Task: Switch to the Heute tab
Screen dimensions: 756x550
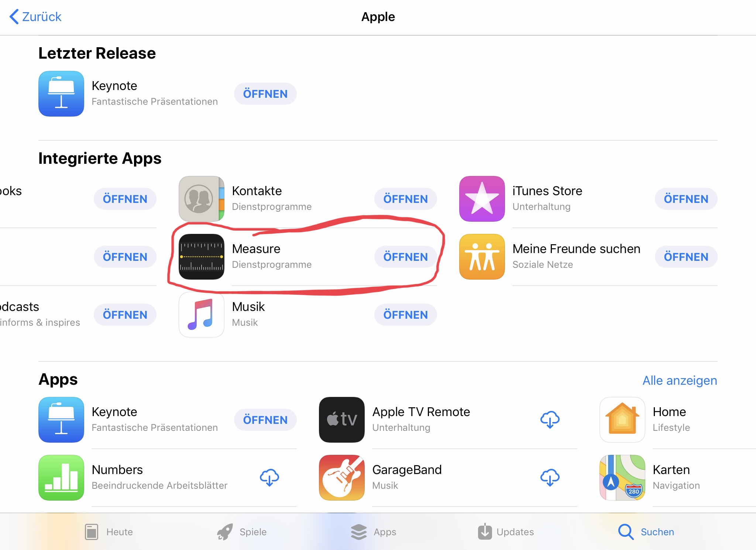Action: 109,532
